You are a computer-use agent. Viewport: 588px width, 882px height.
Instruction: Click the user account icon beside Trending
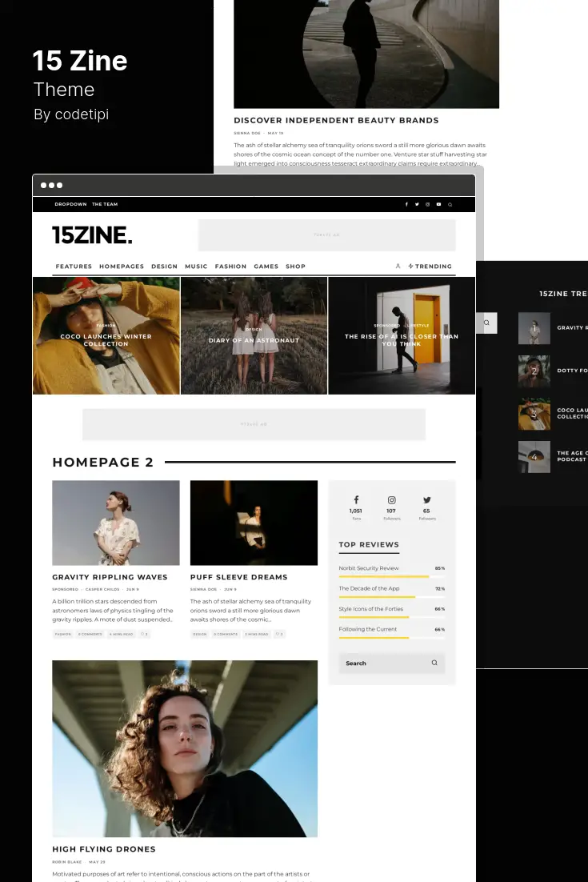[x=398, y=266]
